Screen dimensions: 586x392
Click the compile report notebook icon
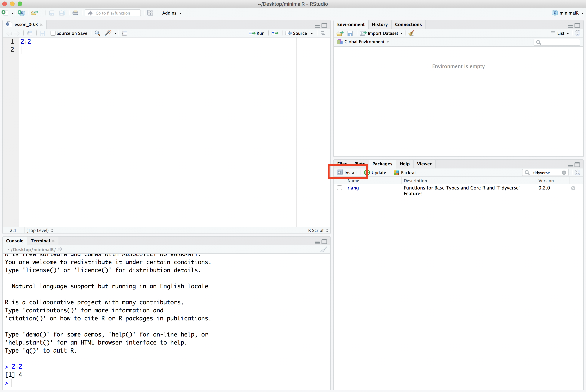(124, 33)
